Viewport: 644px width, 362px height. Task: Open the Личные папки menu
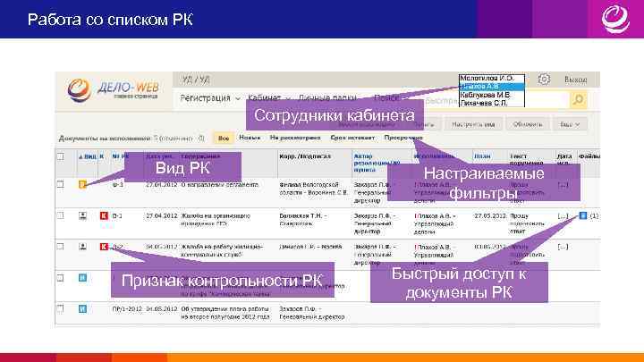coord(327,97)
